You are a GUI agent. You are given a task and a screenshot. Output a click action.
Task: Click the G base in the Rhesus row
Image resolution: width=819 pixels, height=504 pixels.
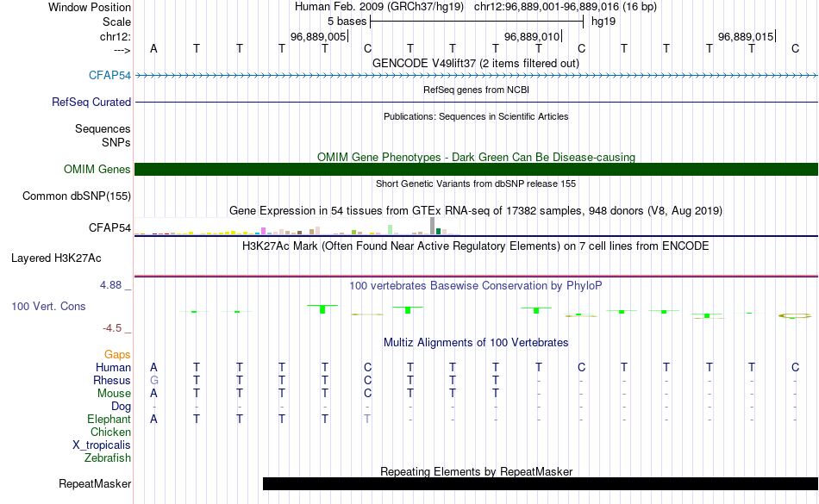[153, 380]
